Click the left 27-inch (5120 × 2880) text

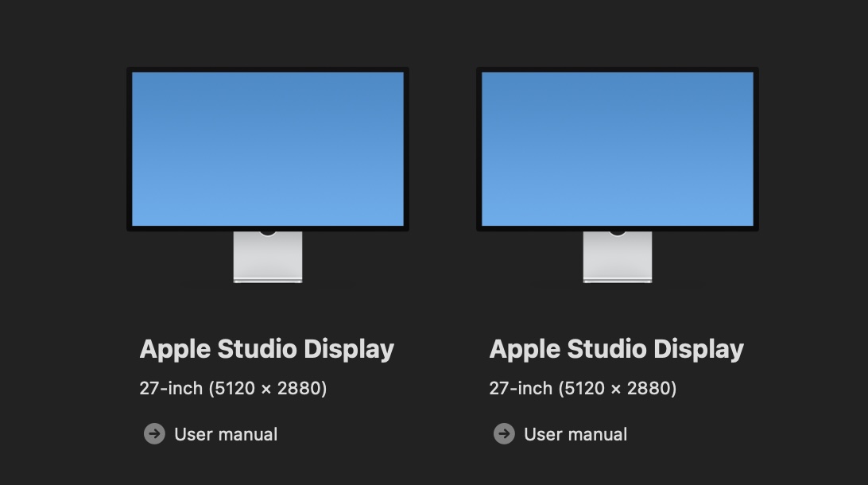tap(233, 388)
